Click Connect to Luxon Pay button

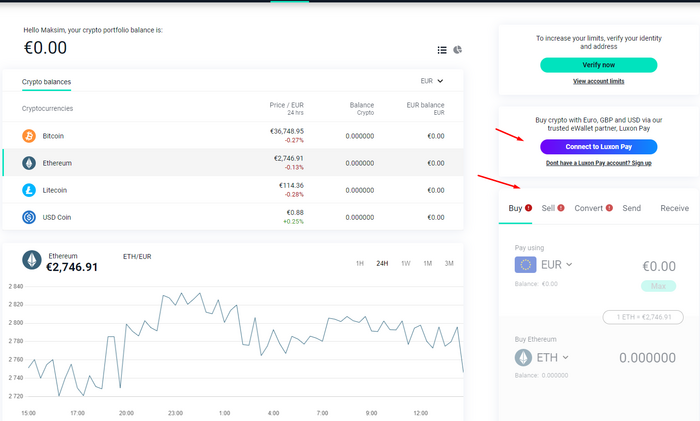(x=599, y=146)
